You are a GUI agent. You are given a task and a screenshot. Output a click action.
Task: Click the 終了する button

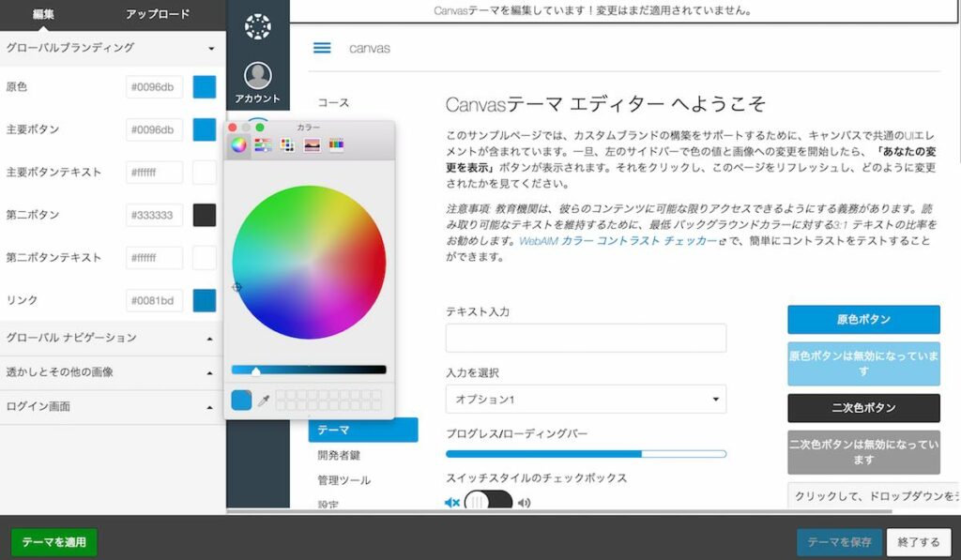918,542
